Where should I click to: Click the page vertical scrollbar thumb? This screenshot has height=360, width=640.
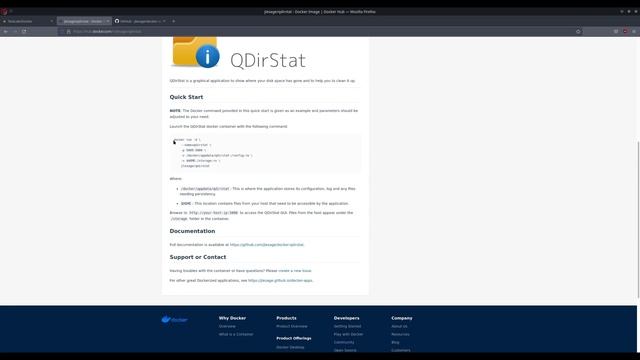(638, 220)
